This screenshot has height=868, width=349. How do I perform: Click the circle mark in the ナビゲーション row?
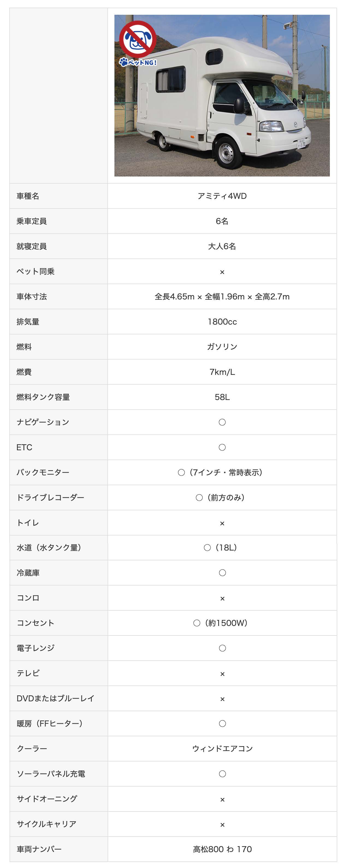[222, 422]
